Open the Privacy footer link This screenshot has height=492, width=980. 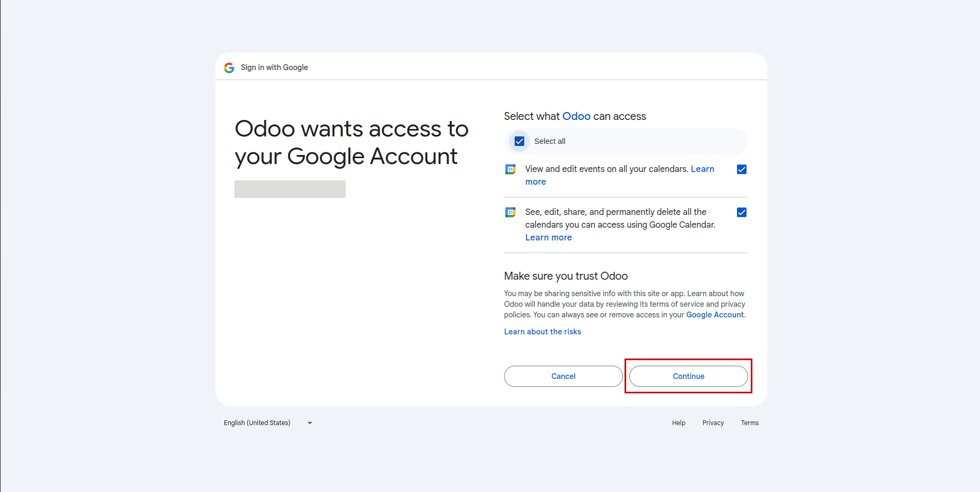point(713,423)
